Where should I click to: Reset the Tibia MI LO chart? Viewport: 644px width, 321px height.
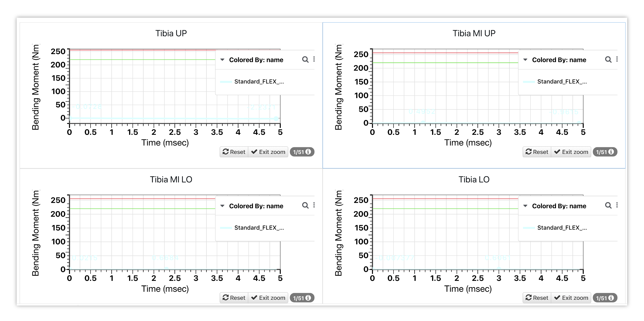pyautogui.click(x=234, y=298)
